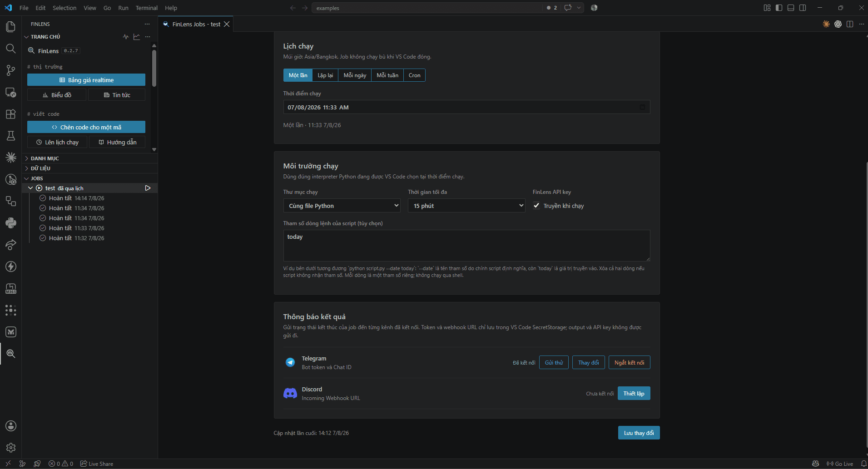
Task: Click Thiết lập for Discord
Action: (x=634, y=393)
